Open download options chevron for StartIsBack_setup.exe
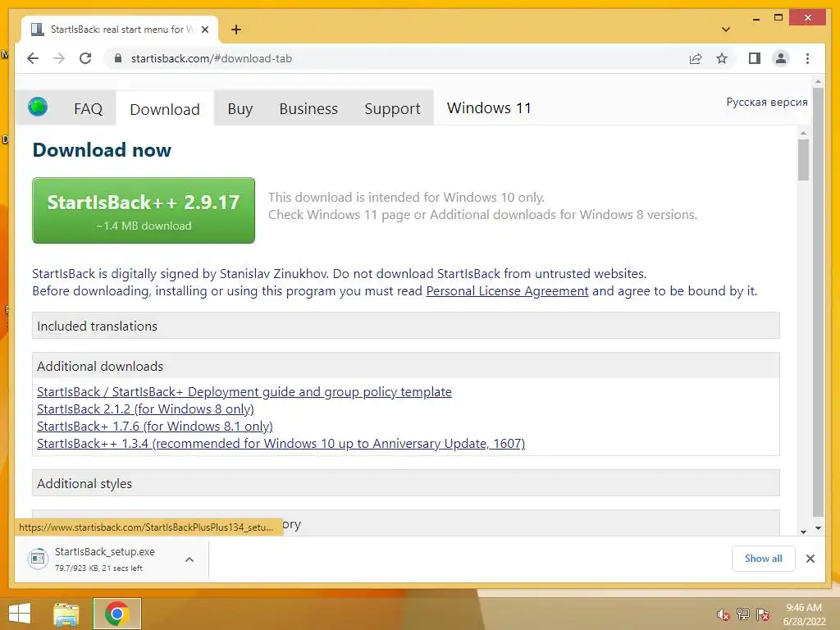This screenshot has width=840, height=630. point(189,559)
